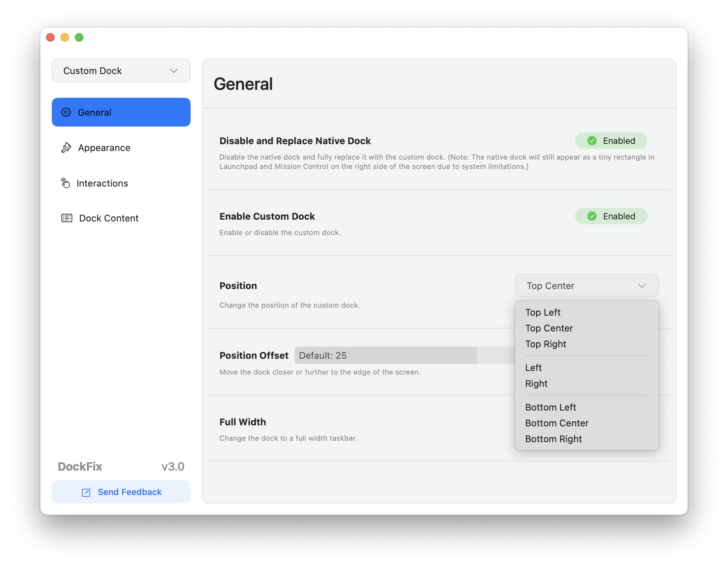
Task: Click the gear icon beside General
Action: 66,113
